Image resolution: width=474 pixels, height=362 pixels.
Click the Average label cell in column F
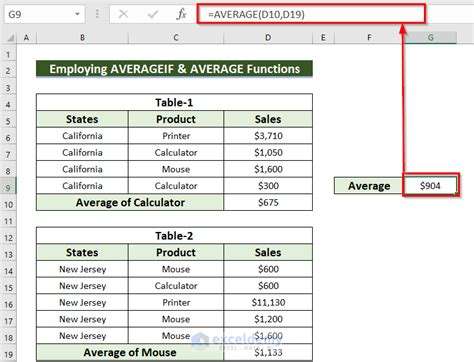pos(369,186)
